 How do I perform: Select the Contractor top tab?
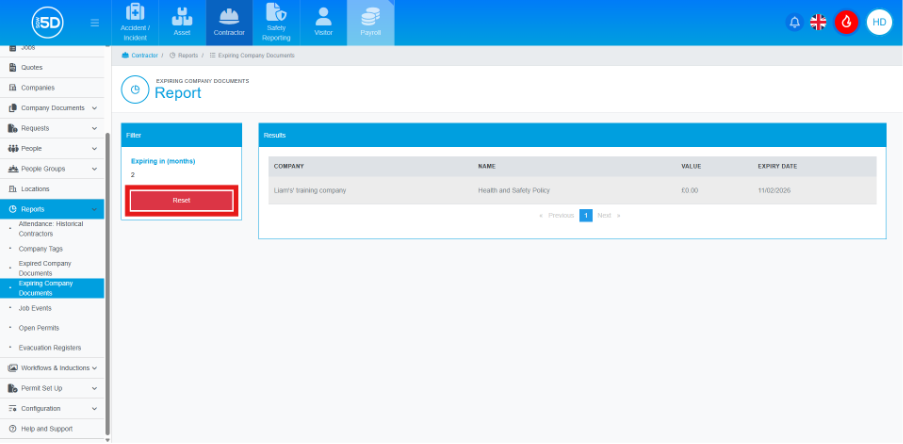pyautogui.click(x=229, y=22)
